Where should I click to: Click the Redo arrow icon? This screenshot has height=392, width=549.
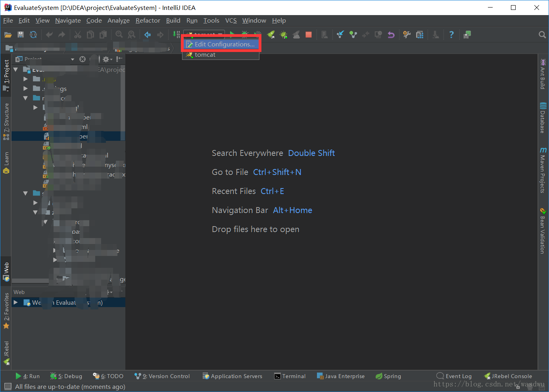click(62, 35)
